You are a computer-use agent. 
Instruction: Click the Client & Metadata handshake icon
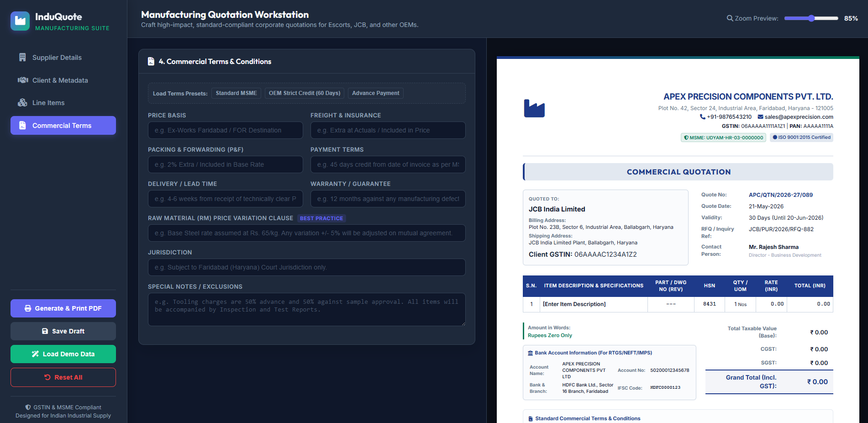pyautogui.click(x=23, y=80)
